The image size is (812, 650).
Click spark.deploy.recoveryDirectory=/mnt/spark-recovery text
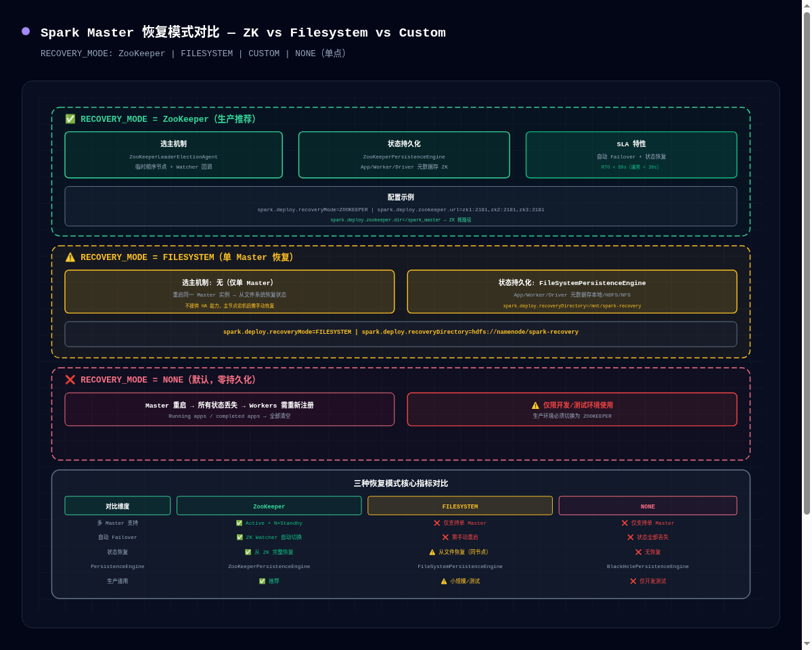click(572, 306)
